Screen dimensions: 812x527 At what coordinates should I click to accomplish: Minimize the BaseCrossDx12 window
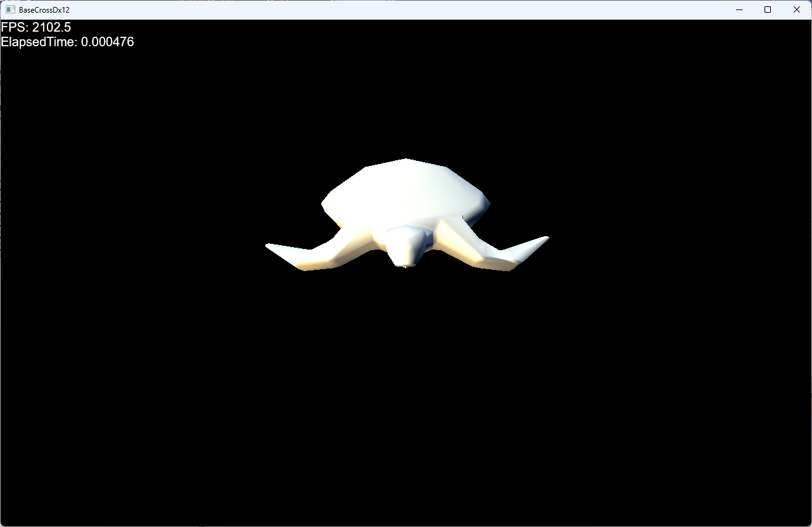739,10
